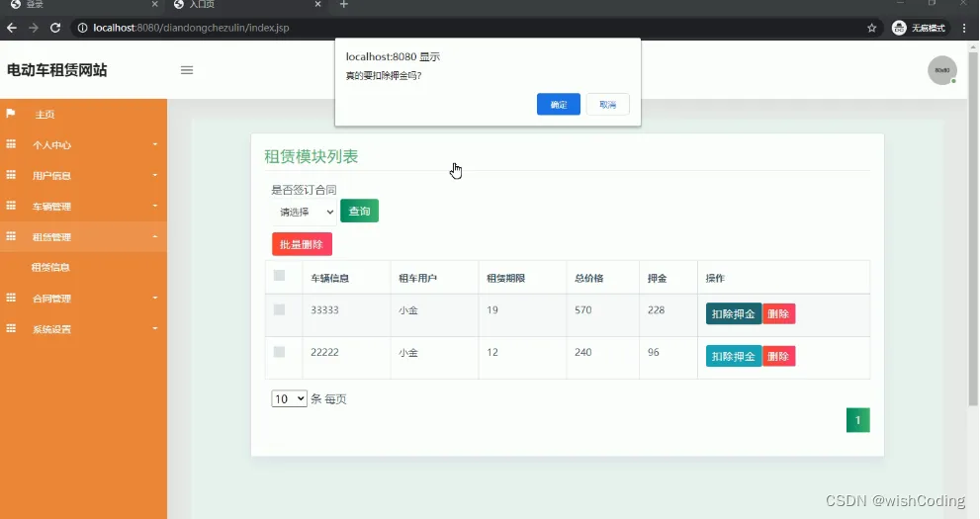
Task: Click the total price cell 240
Action: click(x=602, y=358)
